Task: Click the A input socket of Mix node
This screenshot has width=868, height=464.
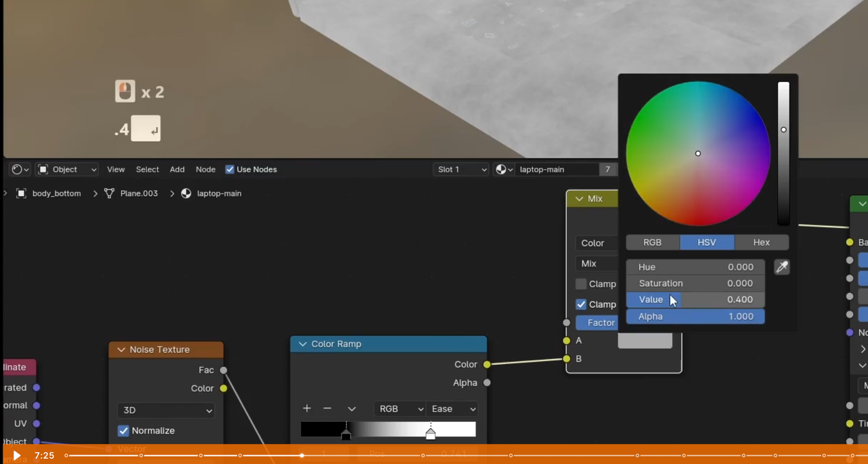Action: [566, 341]
